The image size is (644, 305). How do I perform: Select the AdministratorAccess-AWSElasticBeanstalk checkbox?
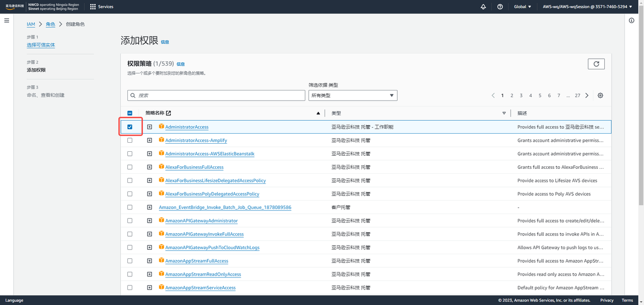click(x=130, y=154)
